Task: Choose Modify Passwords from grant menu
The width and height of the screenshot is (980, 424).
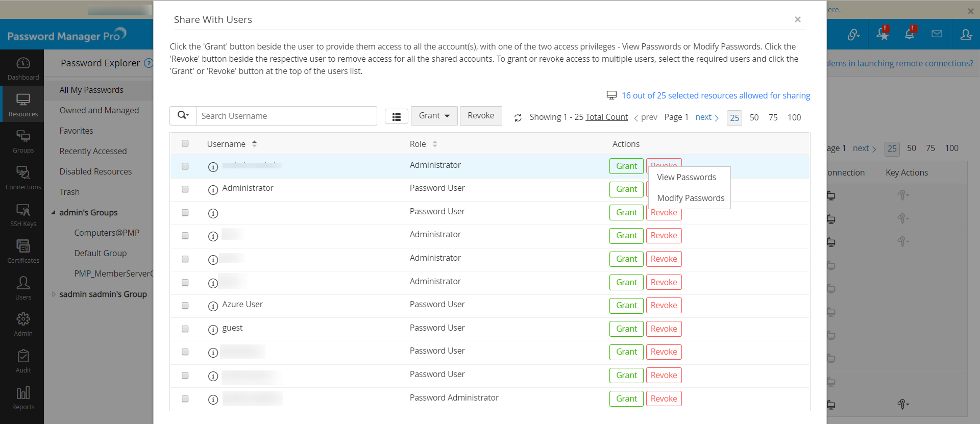Action: coord(690,198)
